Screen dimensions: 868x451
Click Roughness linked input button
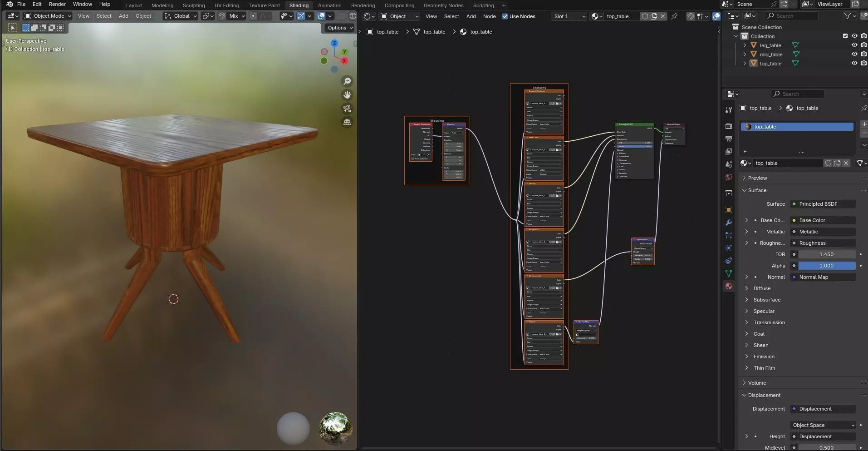click(x=823, y=243)
